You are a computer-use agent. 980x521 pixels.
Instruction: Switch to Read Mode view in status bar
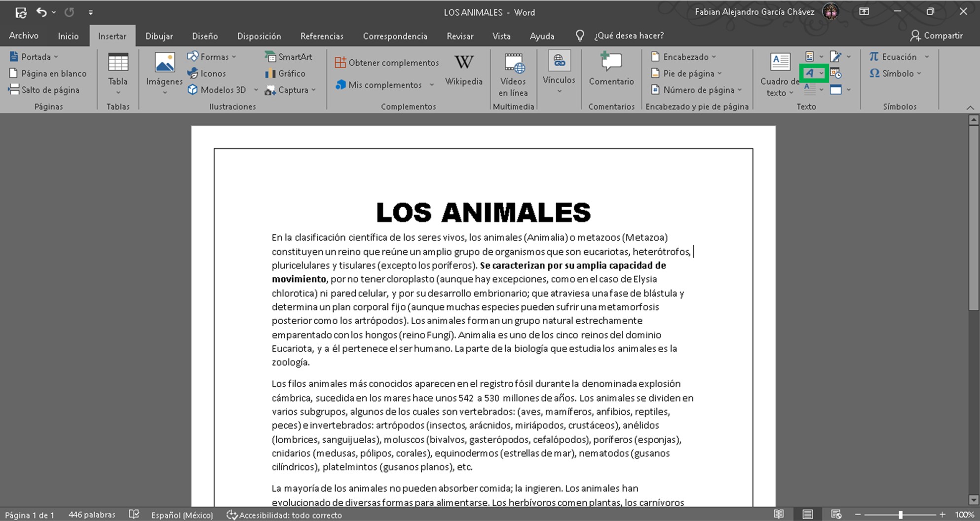pos(779,515)
